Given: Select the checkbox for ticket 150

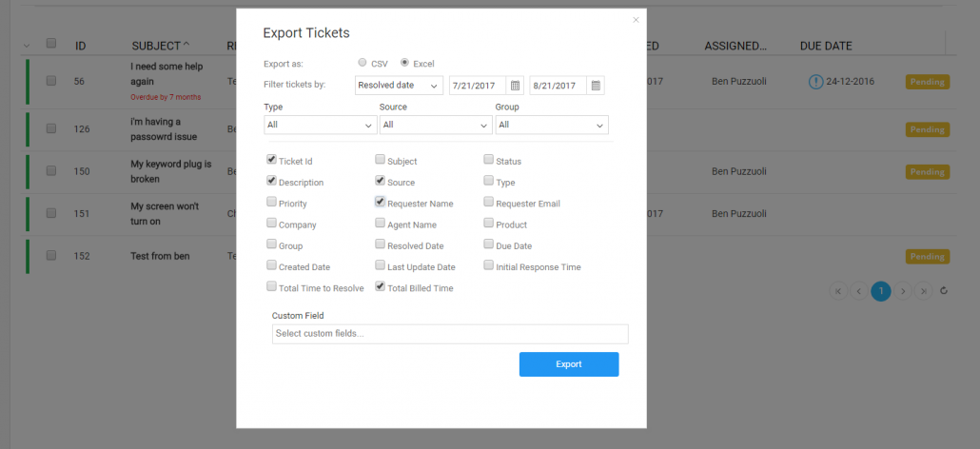Looking at the screenshot, I should pyautogui.click(x=51, y=170).
